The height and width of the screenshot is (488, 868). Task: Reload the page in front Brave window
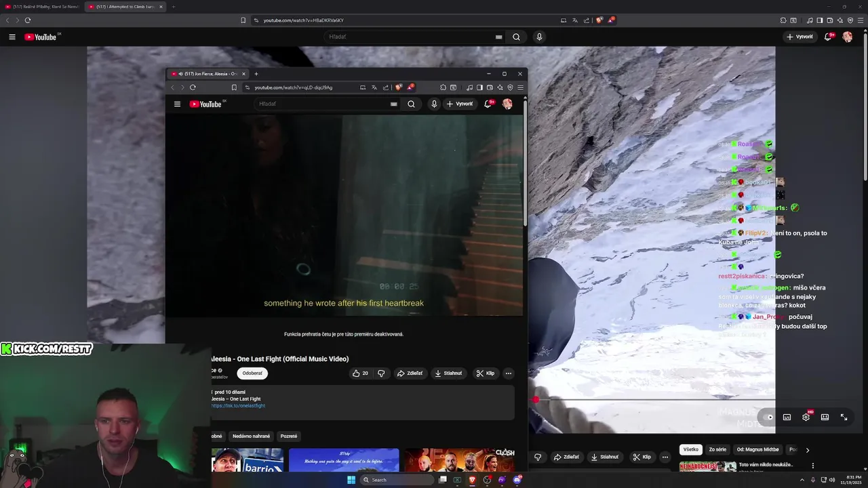pos(193,87)
